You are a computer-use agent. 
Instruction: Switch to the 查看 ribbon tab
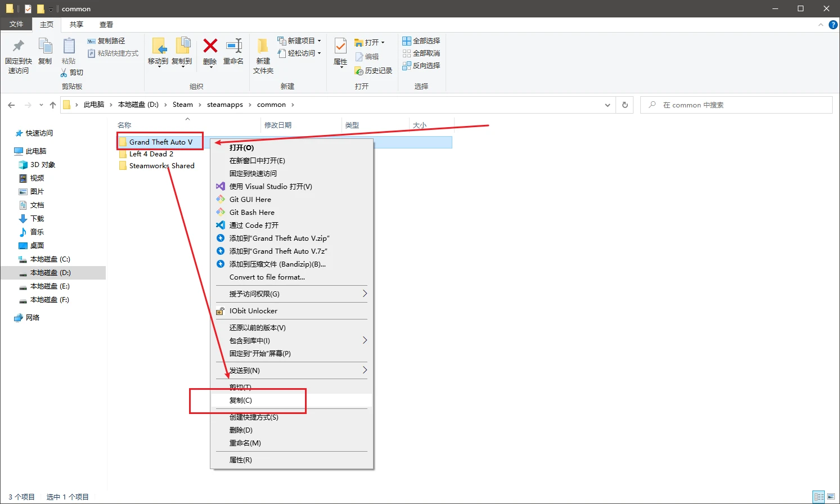coord(106,25)
